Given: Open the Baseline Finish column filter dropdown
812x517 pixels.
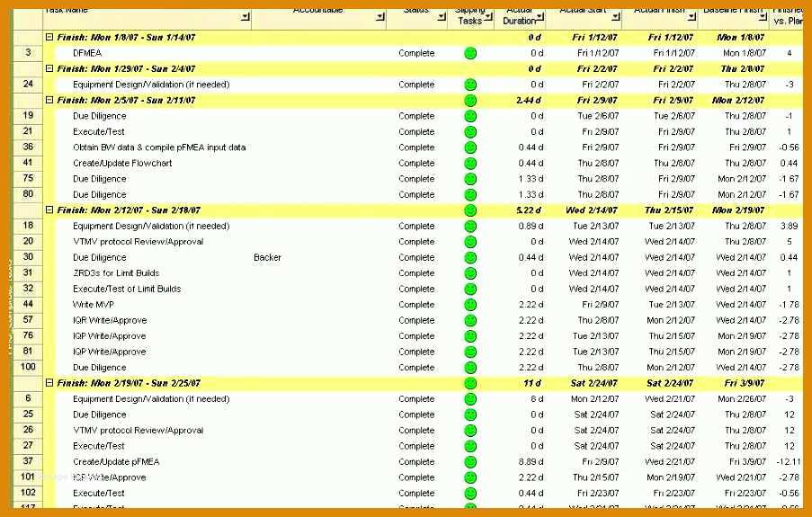Looking at the screenshot, I should click(x=763, y=17).
